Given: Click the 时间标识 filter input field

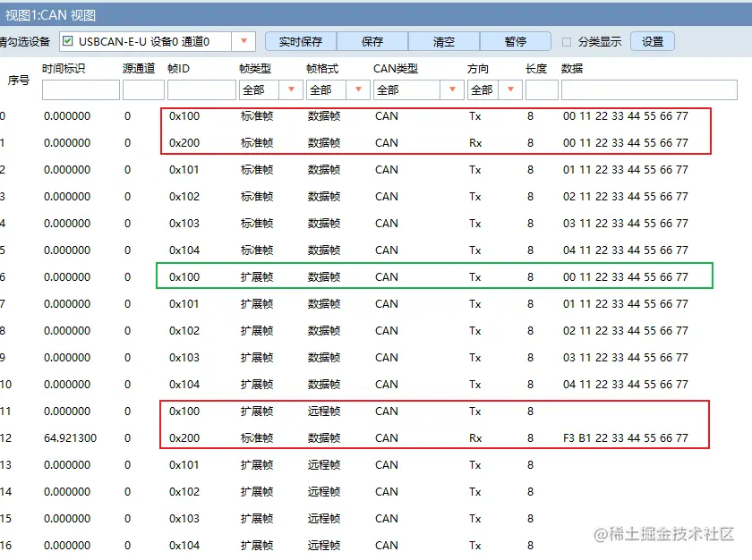Looking at the screenshot, I should [x=81, y=90].
